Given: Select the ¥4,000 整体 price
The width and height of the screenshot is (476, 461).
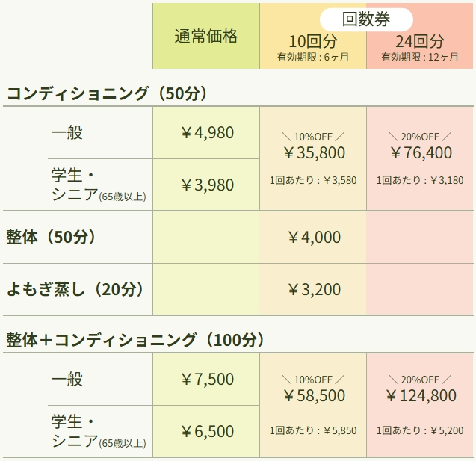Looking at the screenshot, I should [x=313, y=238].
